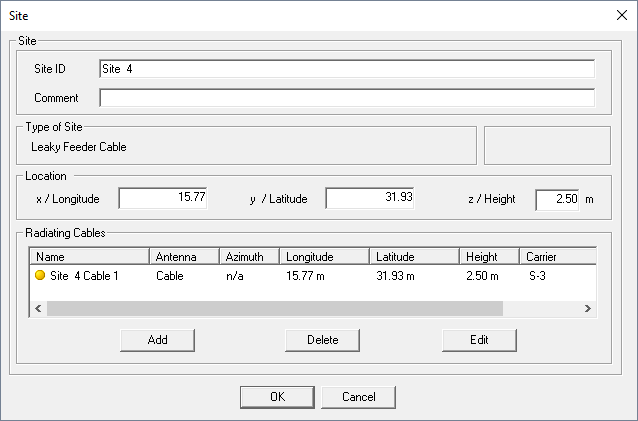This screenshot has height=421, width=638.
Task: Click the Height column header
Action: (489, 257)
